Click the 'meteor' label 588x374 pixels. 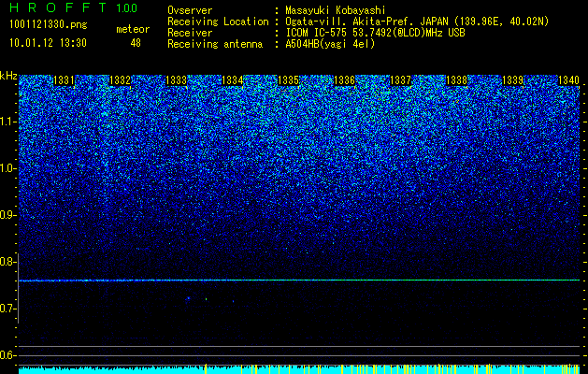click(x=133, y=29)
